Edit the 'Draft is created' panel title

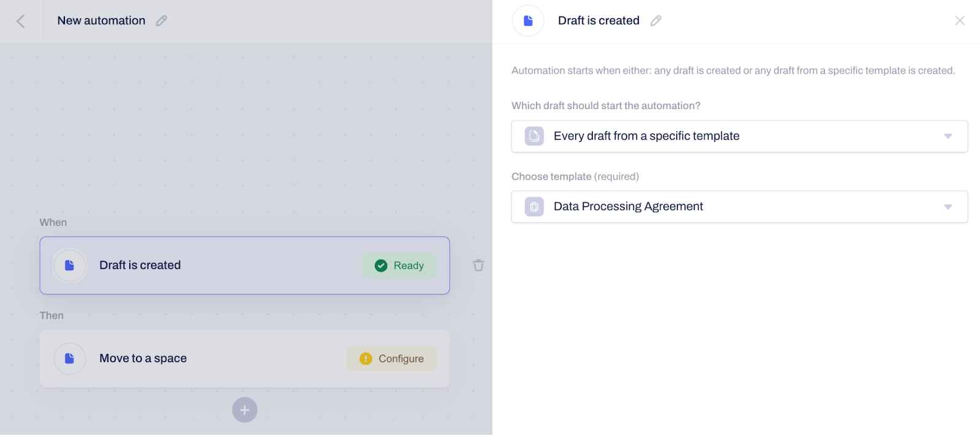[656, 21]
